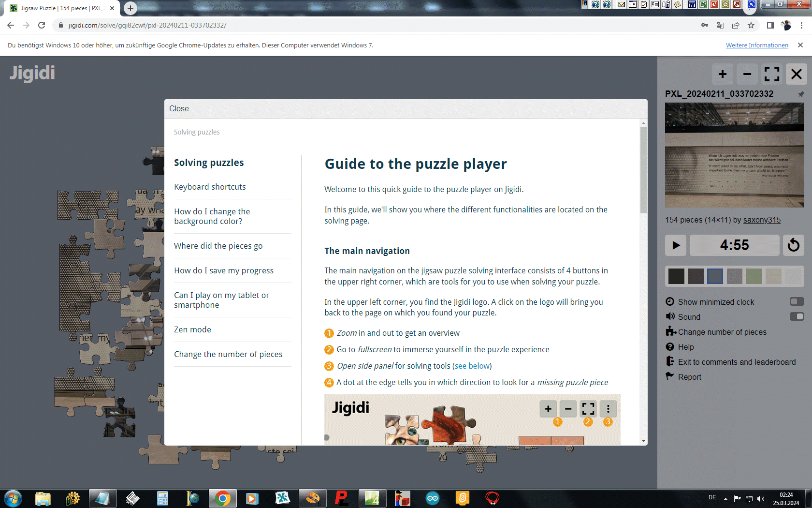Select the medium gray background swatch
Image resolution: width=812 pixels, height=508 pixels.
(734, 276)
